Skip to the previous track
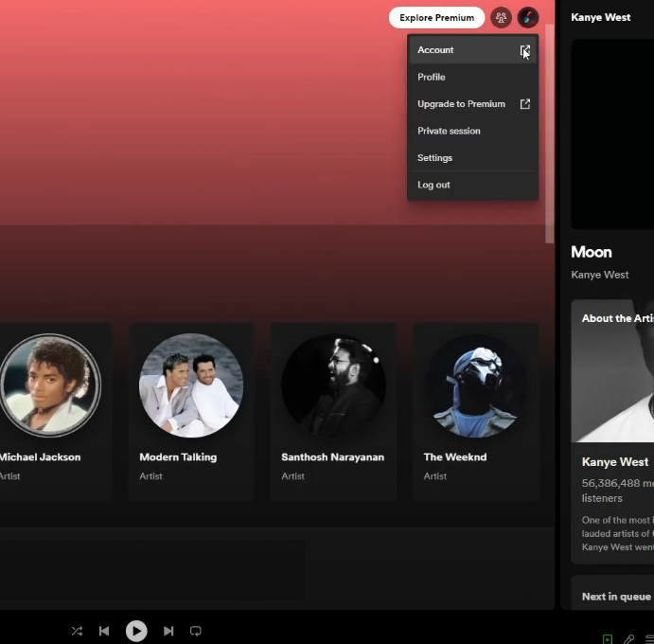Screen dimensions: 654x644 click(x=104, y=631)
